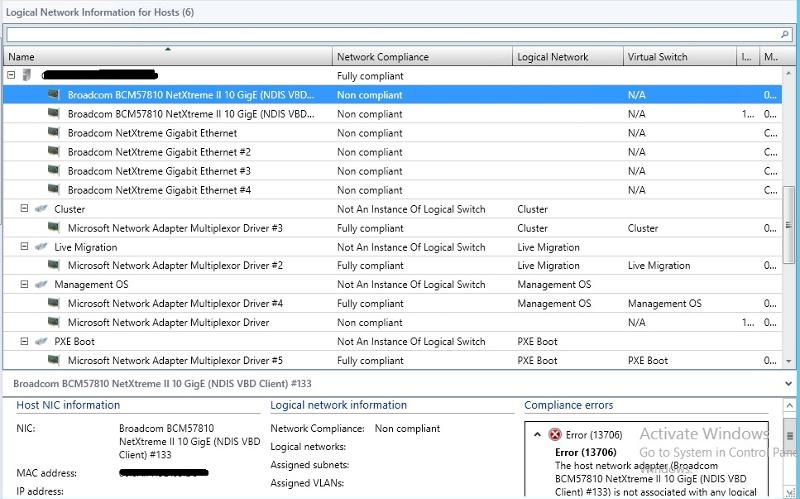Click the search magnifier icon in the filter box

pyautogui.click(x=784, y=34)
